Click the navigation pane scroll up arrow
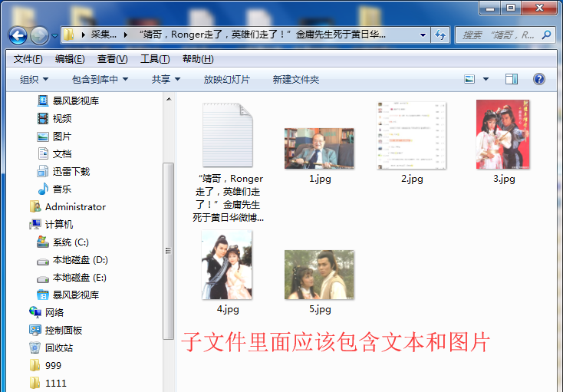Screen dimensions: 563x392 tap(169, 99)
